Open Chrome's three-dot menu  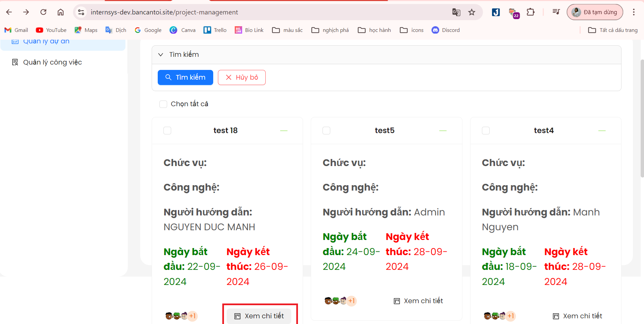pyautogui.click(x=634, y=12)
